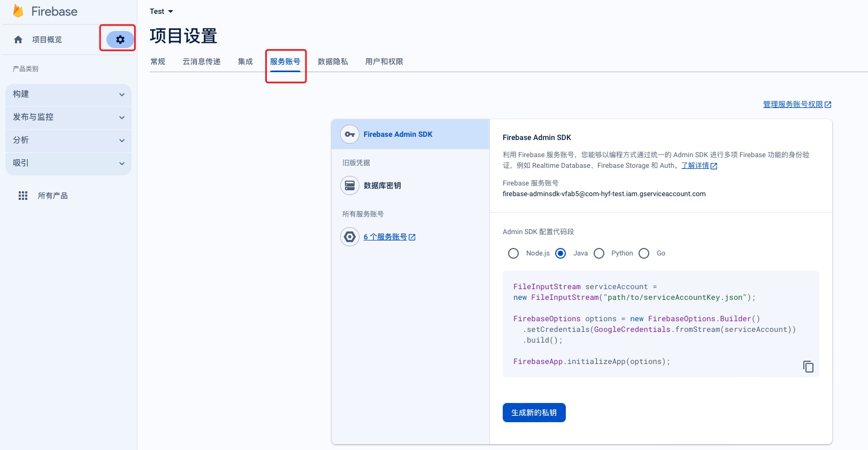
Task: Select the Go radio button
Action: (644, 253)
